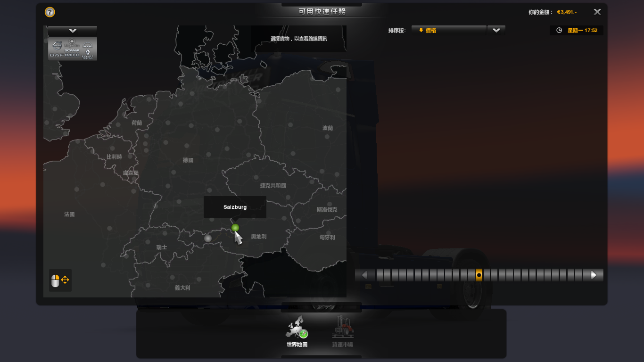Click the forklift icon above 貨運市場
Viewport: 644px width, 362px height.
[x=343, y=327]
